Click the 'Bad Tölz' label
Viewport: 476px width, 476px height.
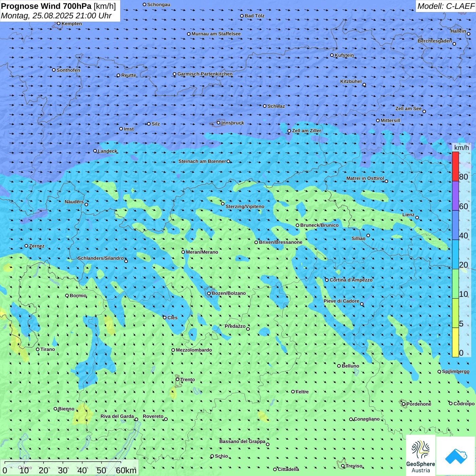click(255, 16)
